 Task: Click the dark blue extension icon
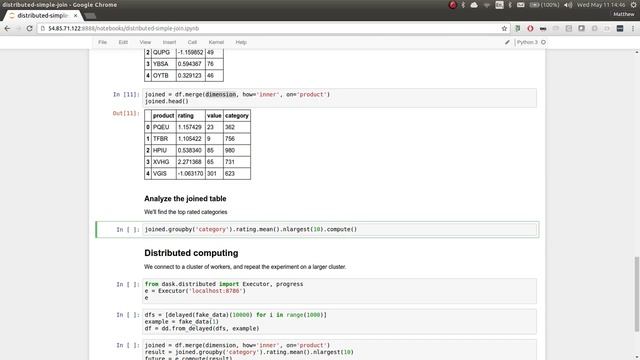[620, 29]
